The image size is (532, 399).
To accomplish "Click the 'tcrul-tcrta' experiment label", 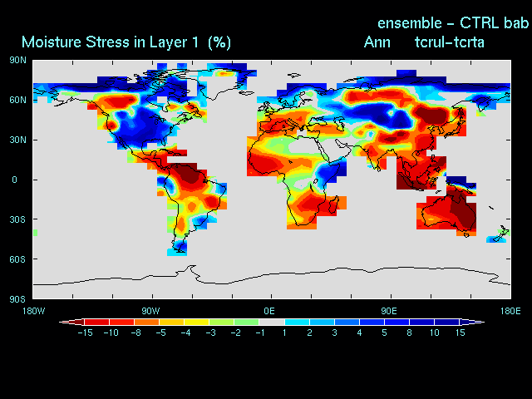I will click(x=449, y=42).
